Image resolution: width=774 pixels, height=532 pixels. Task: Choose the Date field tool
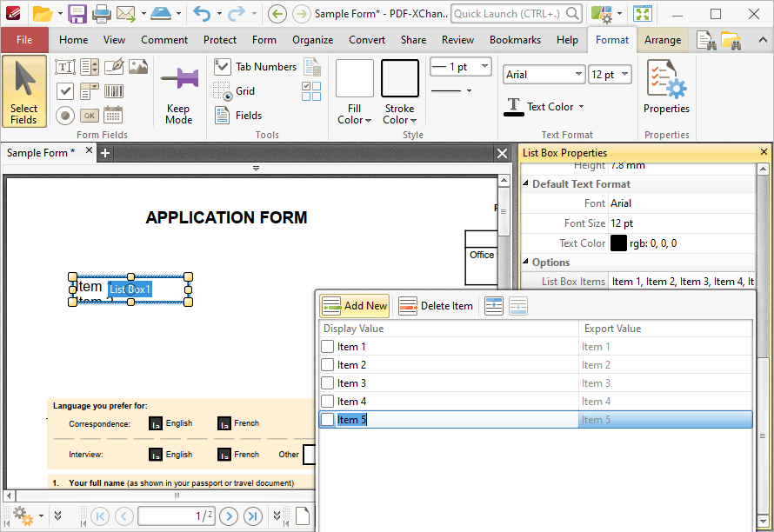114,116
